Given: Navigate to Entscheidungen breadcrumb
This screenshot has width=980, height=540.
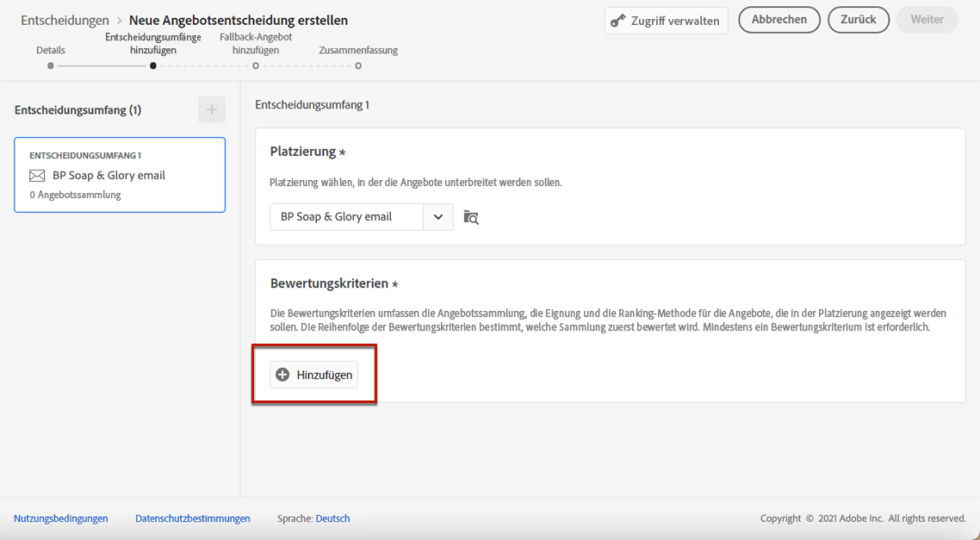Looking at the screenshot, I should 65,20.
